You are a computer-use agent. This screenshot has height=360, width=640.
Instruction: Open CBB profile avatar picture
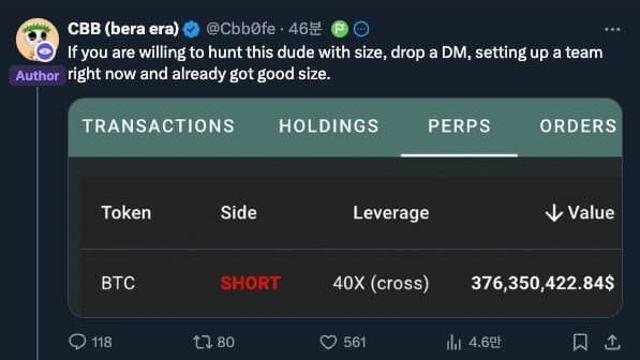pyautogui.click(x=37, y=40)
